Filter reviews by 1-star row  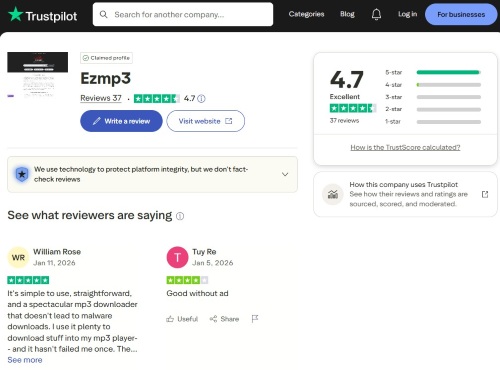click(433, 122)
